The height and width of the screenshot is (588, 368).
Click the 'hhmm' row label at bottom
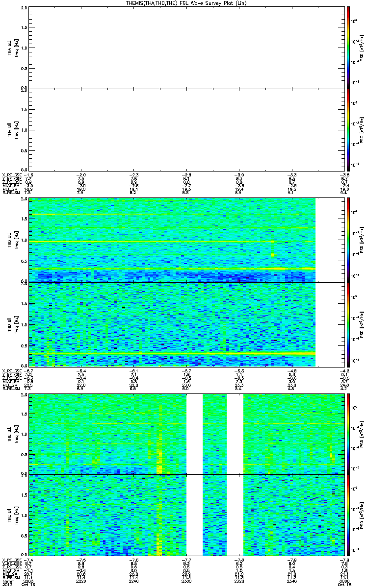click(x=7, y=581)
